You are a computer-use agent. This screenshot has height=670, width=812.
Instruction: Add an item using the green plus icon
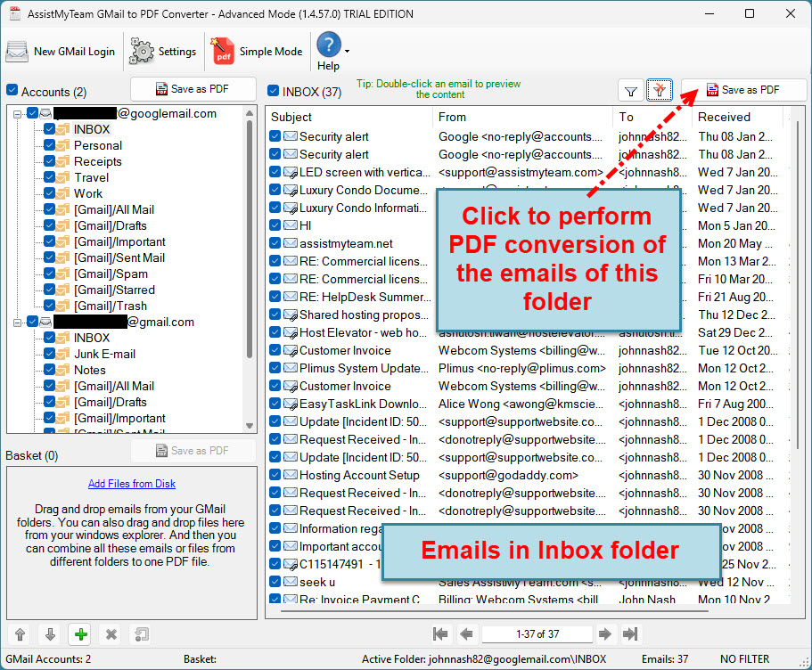(x=79, y=633)
